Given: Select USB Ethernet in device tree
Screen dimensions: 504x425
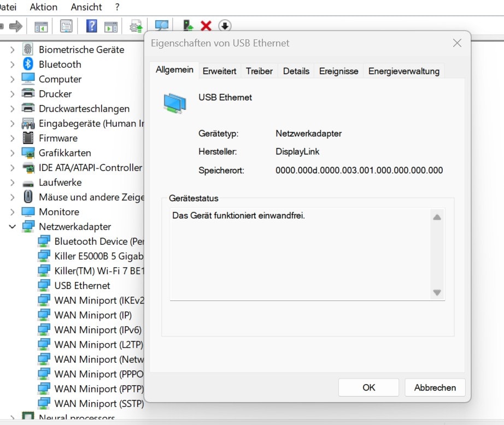Looking at the screenshot, I should (x=82, y=286).
